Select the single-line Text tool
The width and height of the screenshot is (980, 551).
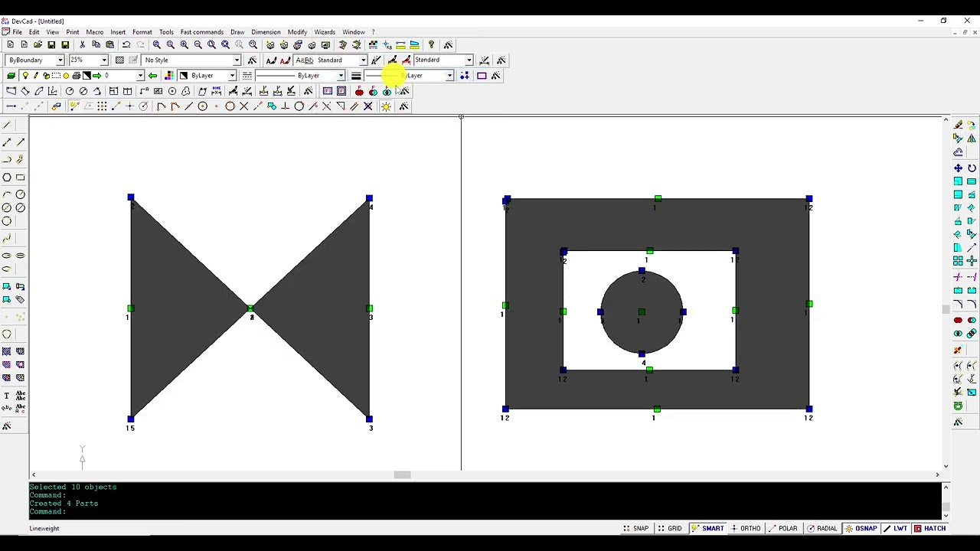tap(7, 396)
